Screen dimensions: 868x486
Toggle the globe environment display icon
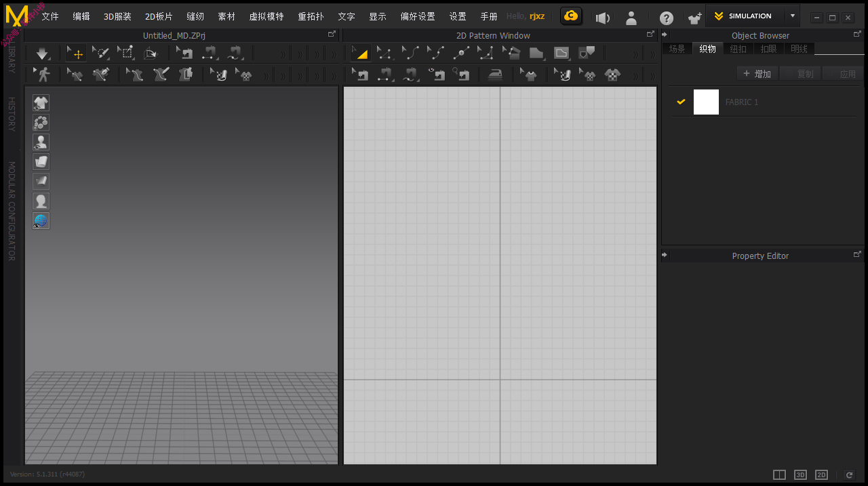click(x=41, y=221)
